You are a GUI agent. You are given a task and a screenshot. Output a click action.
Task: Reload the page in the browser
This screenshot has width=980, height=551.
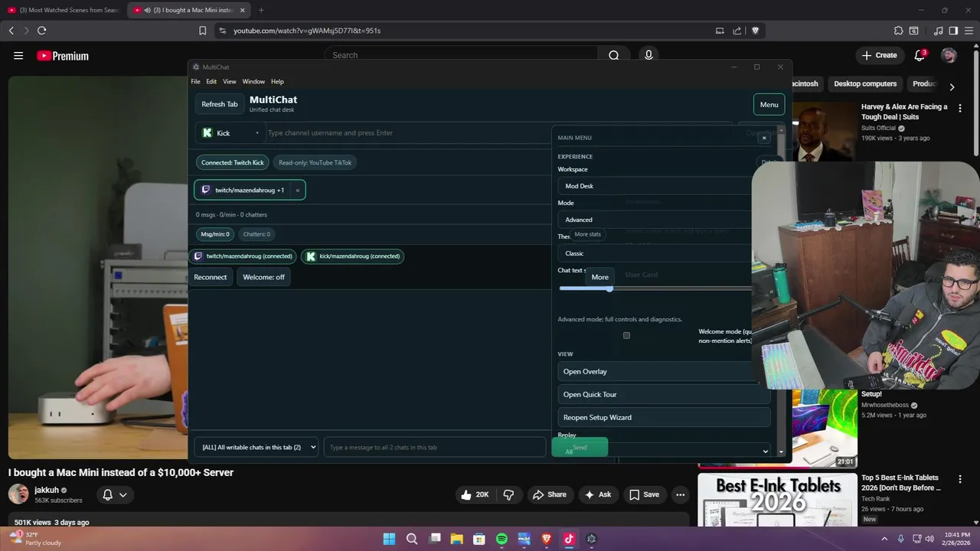coord(41,31)
